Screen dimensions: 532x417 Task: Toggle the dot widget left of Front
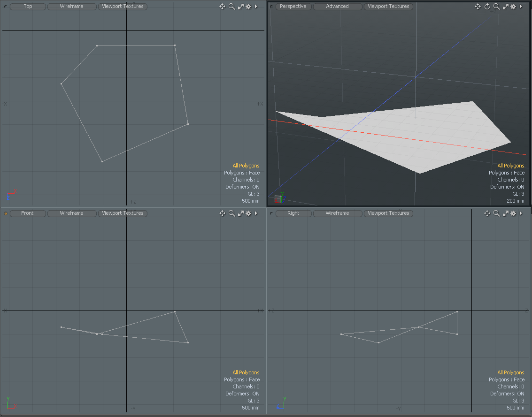6,213
